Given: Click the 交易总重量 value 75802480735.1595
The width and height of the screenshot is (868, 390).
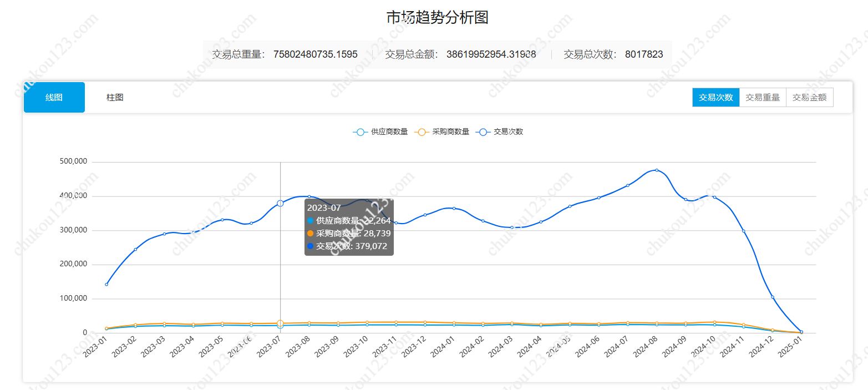Looking at the screenshot, I should 316,54.
